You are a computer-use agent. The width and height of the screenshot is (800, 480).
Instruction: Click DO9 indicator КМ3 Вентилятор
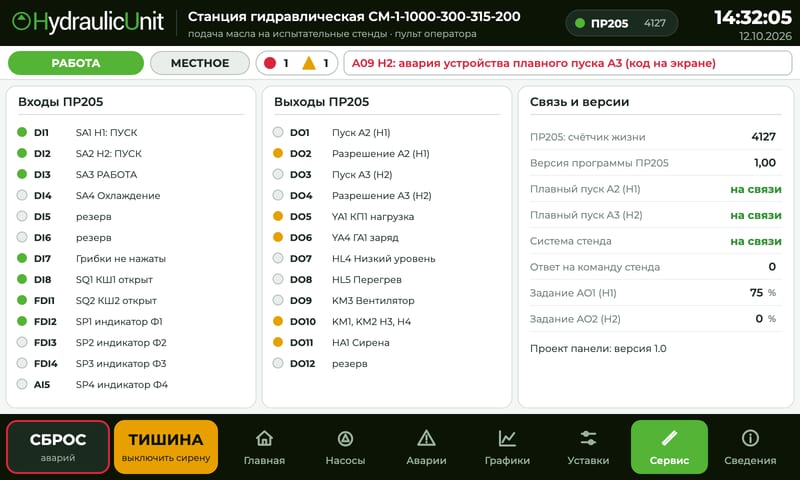(x=278, y=300)
